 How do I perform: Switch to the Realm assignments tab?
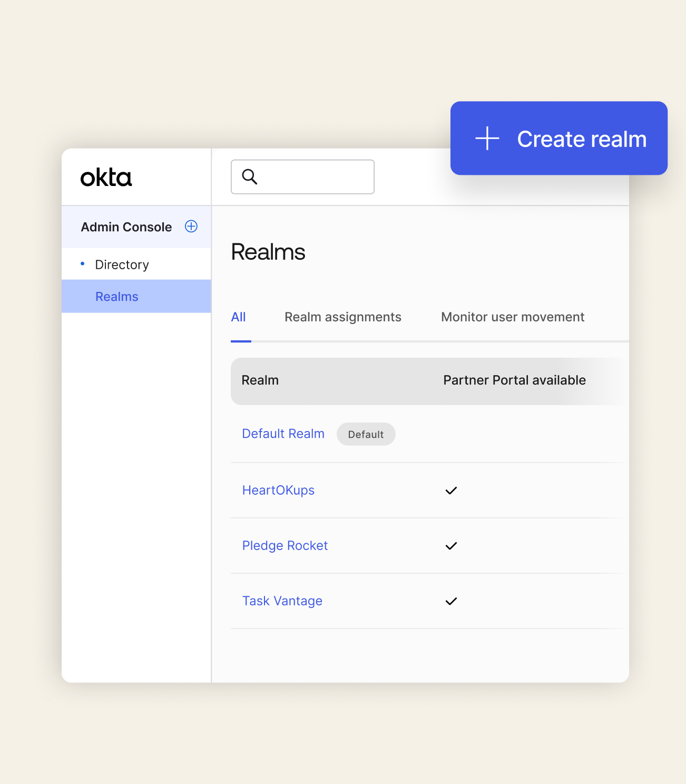[x=342, y=317]
